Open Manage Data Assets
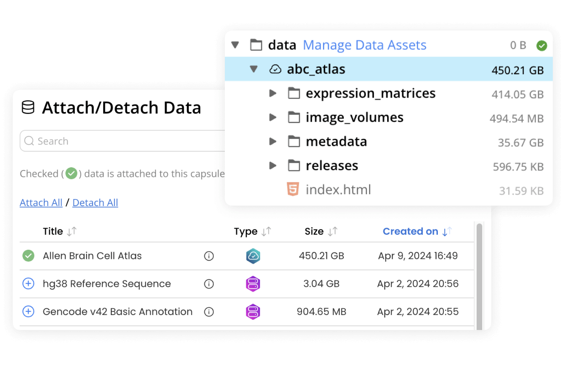The height and width of the screenshot is (392, 561). [364, 45]
